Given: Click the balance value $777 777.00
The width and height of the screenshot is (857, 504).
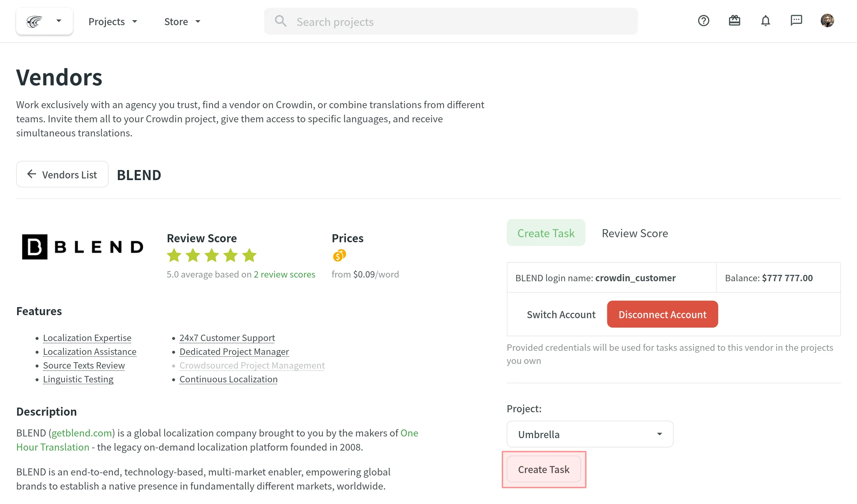Looking at the screenshot, I should coord(787,278).
